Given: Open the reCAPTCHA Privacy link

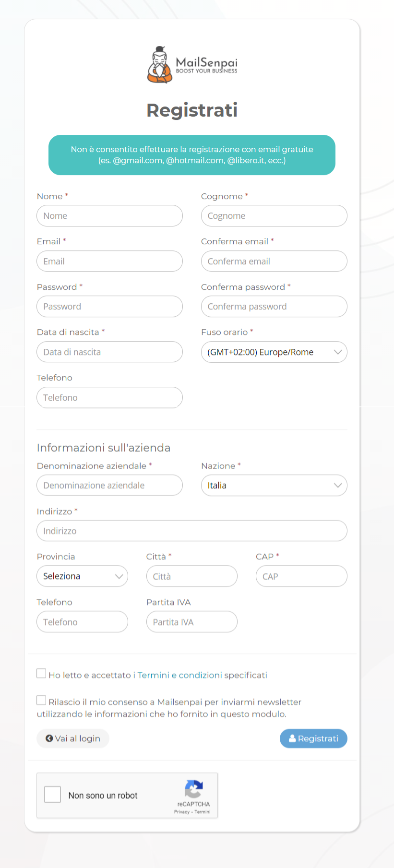Looking at the screenshot, I should point(182,812).
